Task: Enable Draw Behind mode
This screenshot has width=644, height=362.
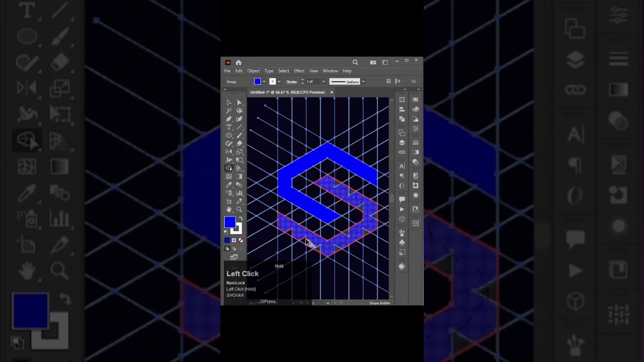Action: coord(234,248)
